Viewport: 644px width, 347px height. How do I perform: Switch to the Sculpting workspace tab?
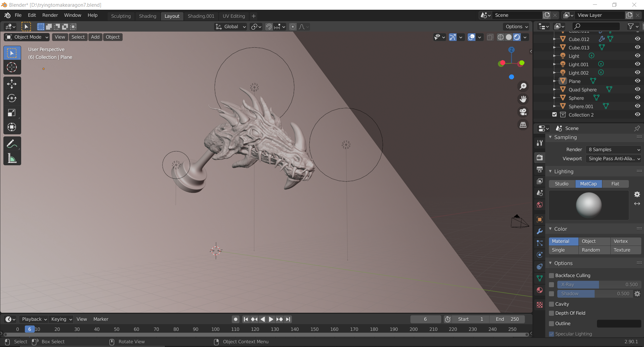(x=121, y=16)
